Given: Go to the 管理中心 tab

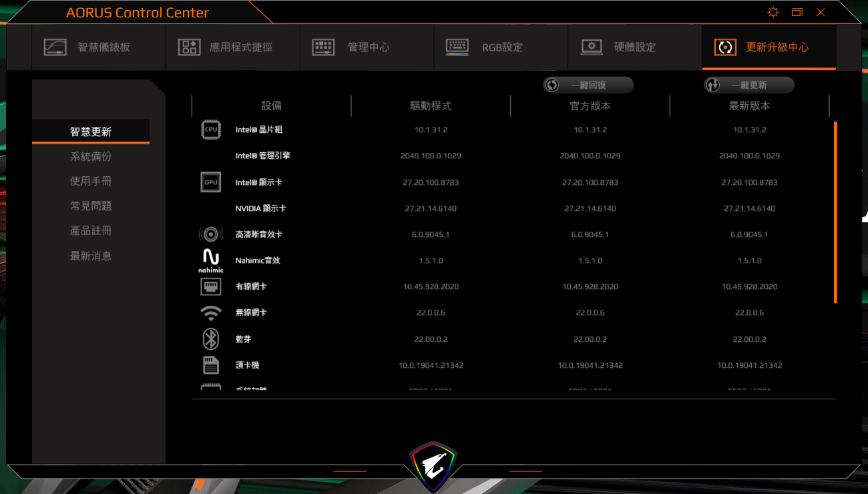Looking at the screenshot, I should 367,47.
